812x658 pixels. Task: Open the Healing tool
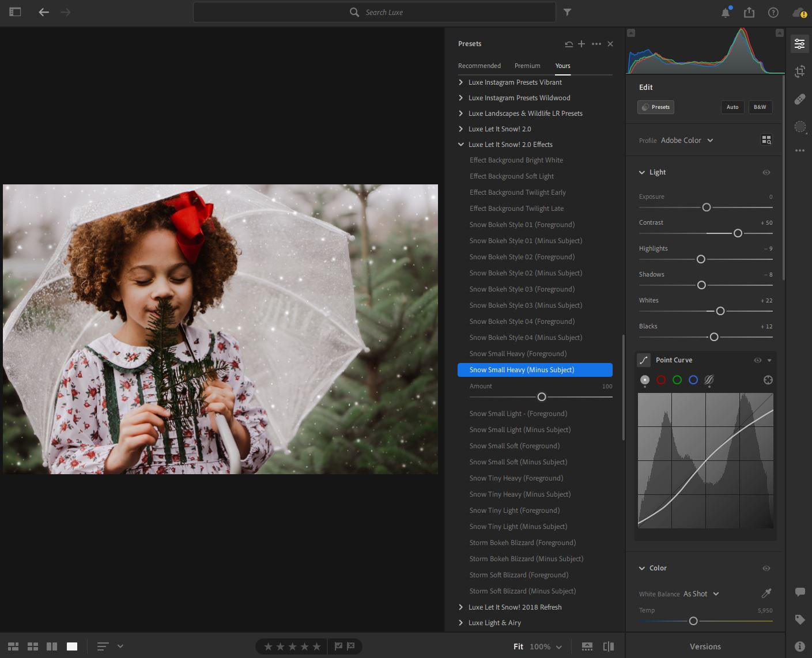click(x=800, y=99)
